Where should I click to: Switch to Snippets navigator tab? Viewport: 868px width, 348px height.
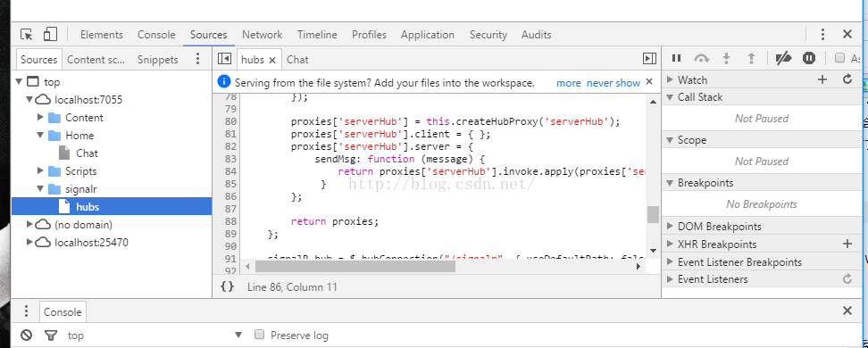(158, 59)
